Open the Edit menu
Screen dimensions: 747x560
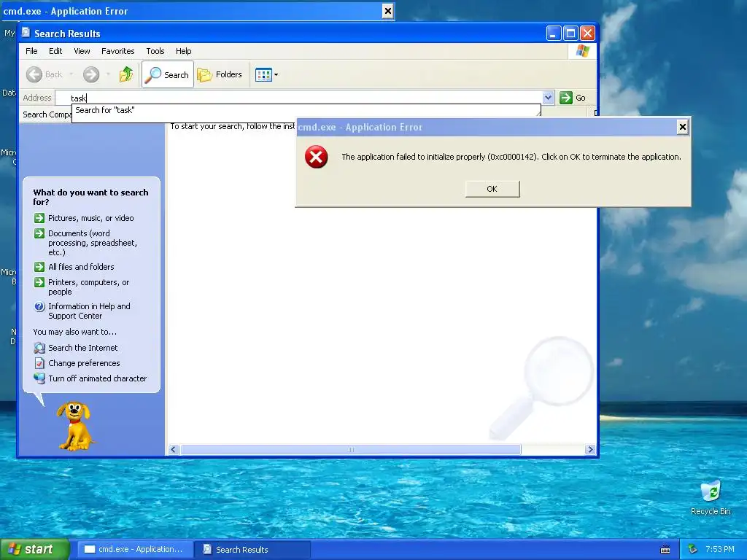(x=55, y=51)
